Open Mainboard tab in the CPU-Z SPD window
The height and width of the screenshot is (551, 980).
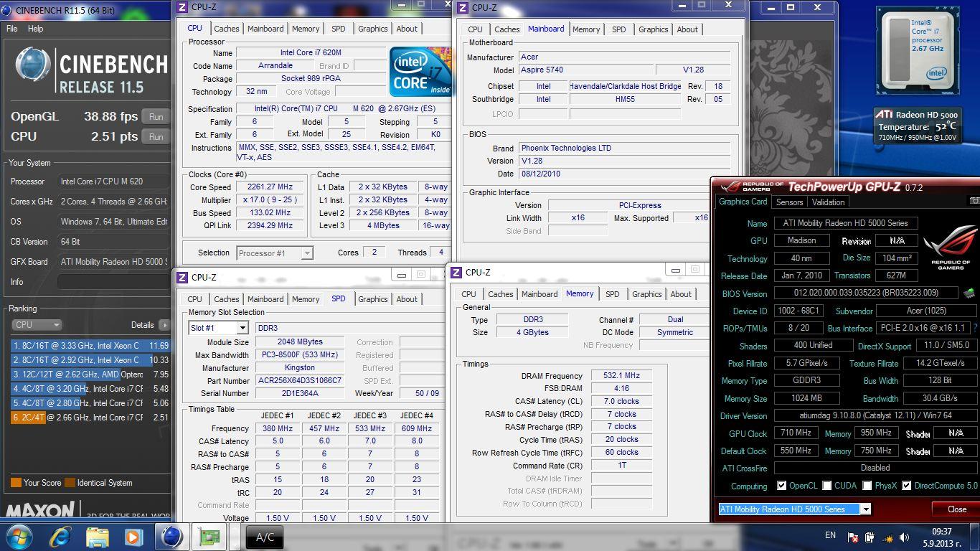(x=265, y=299)
